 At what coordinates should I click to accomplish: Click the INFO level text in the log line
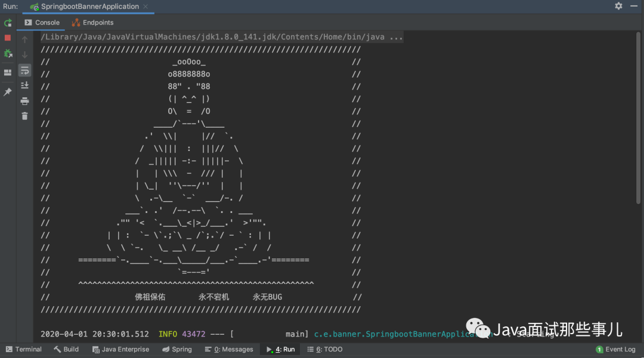click(x=168, y=334)
